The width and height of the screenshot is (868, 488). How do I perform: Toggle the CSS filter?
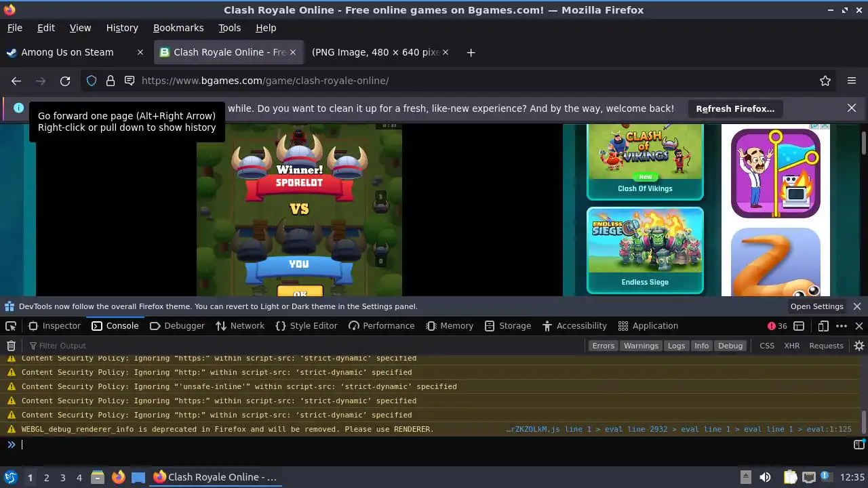pyautogui.click(x=767, y=346)
